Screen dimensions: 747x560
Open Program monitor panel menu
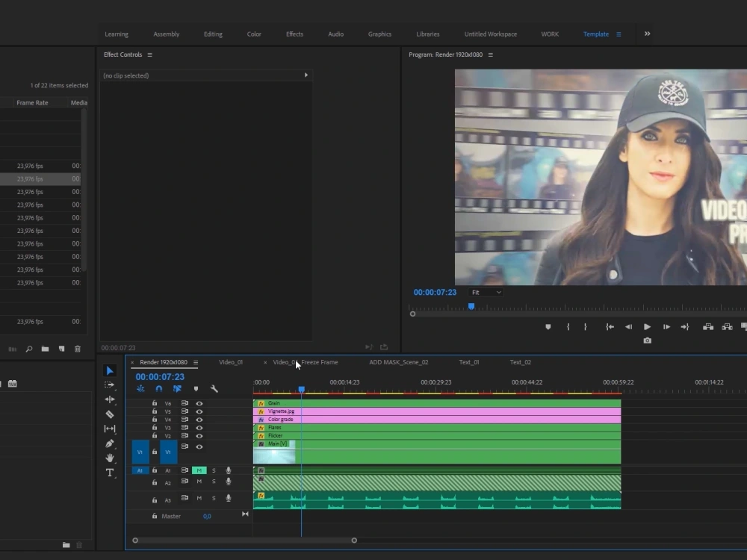pos(490,55)
